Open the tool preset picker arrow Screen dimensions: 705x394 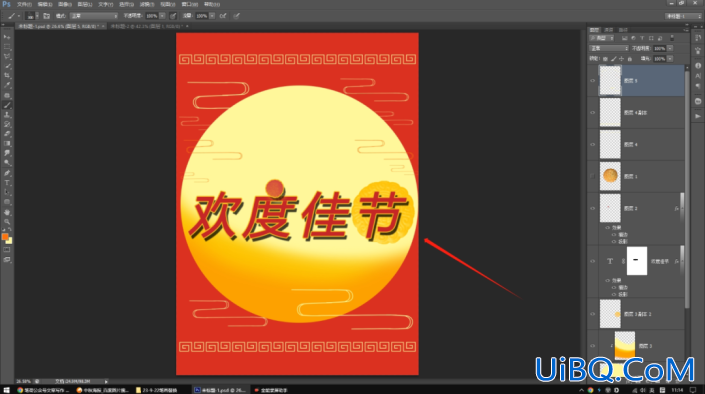(19, 16)
